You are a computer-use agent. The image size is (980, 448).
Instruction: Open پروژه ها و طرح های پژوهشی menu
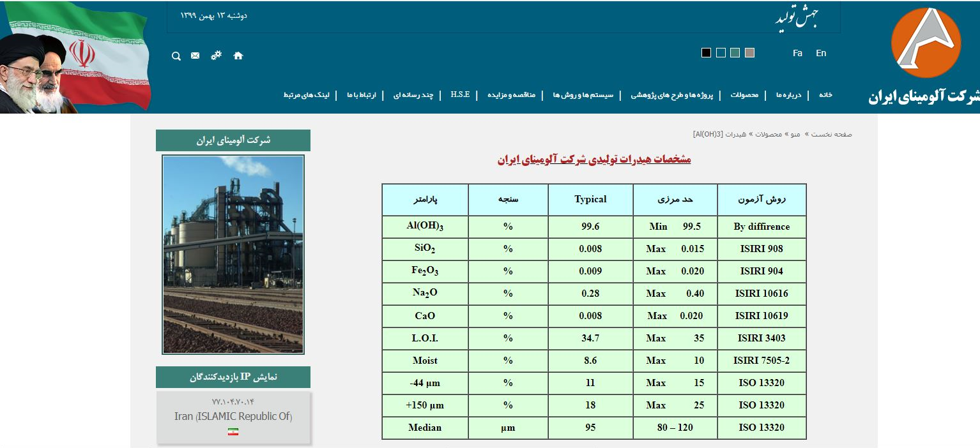[672, 95]
